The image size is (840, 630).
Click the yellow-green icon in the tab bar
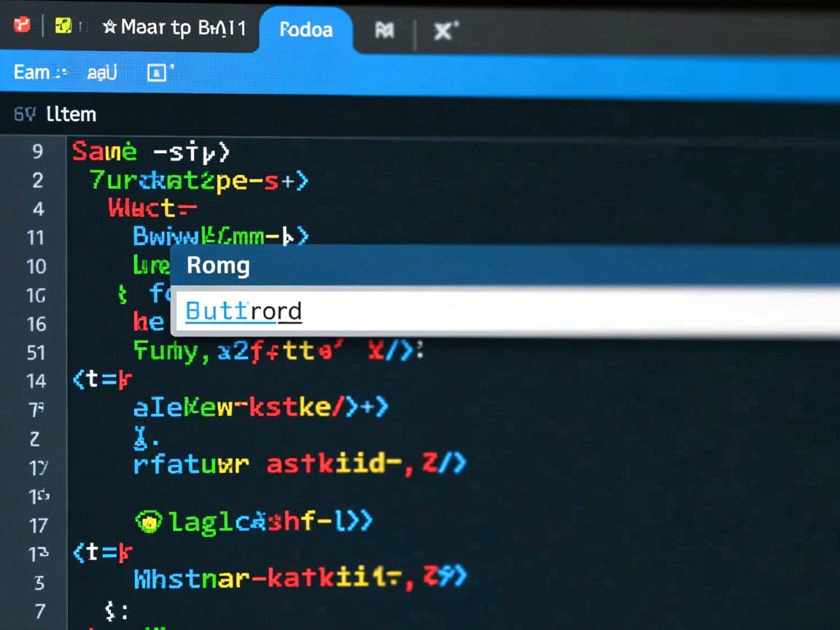pos(63,27)
